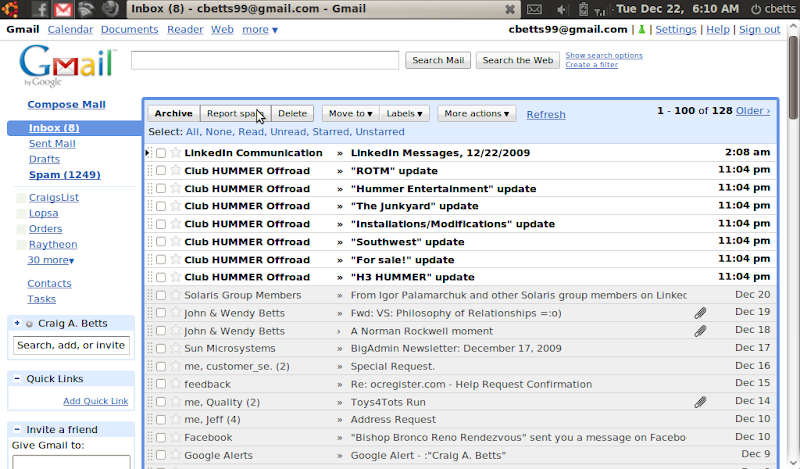Select the "ROTM" update email checkbox
The image size is (800, 469).
[x=161, y=170]
